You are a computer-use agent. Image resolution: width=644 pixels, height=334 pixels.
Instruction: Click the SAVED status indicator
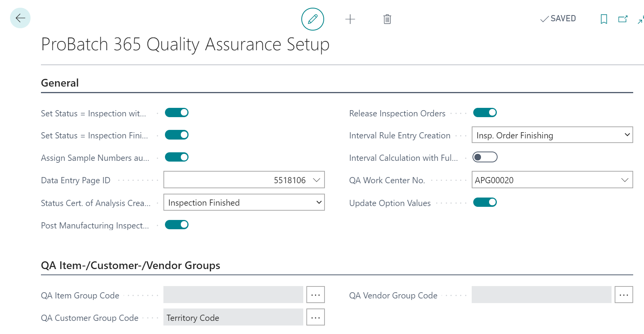tap(558, 19)
